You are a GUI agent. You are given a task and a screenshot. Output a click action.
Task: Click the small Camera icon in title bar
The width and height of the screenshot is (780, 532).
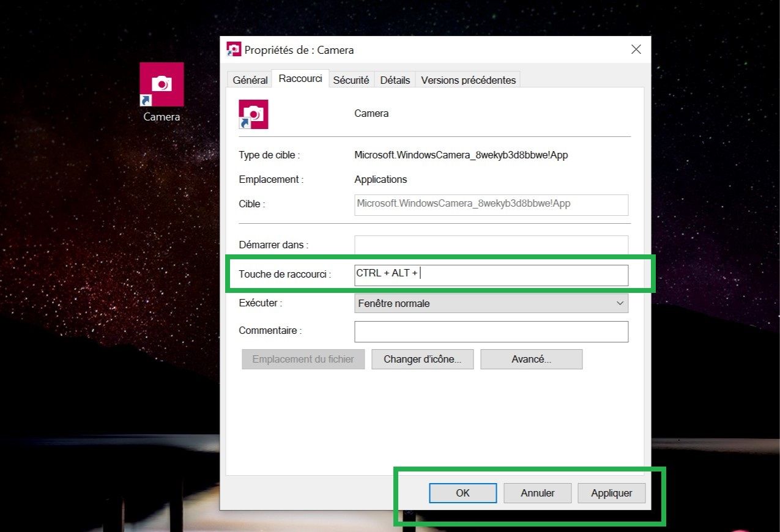pos(234,50)
